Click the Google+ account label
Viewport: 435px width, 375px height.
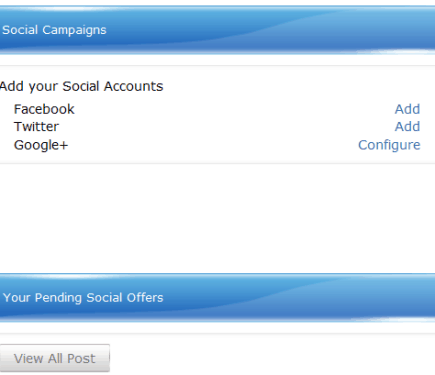click(x=41, y=145)
